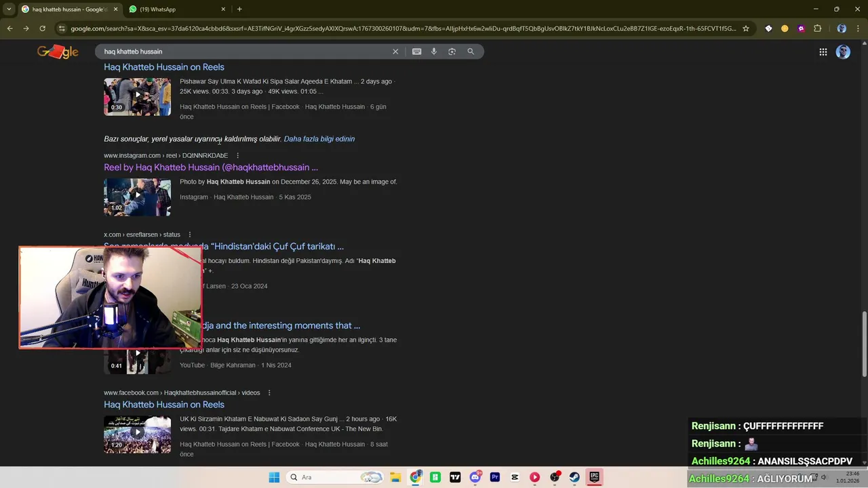Close the haq khatteb hussain Google tab
Viewport: 868px width, 488px height.
tap(115, 9)
